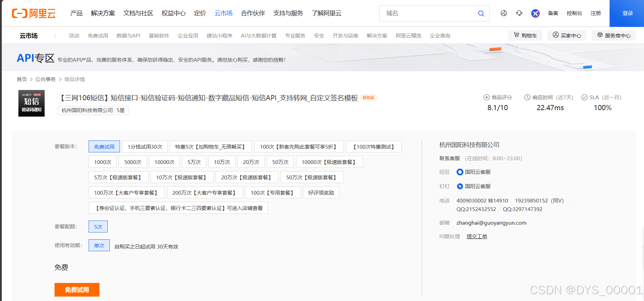Image resolution: width=644 pixels, height=301 pixels.
Task: Open the 建站小程序 category
Action: [219, 36]
